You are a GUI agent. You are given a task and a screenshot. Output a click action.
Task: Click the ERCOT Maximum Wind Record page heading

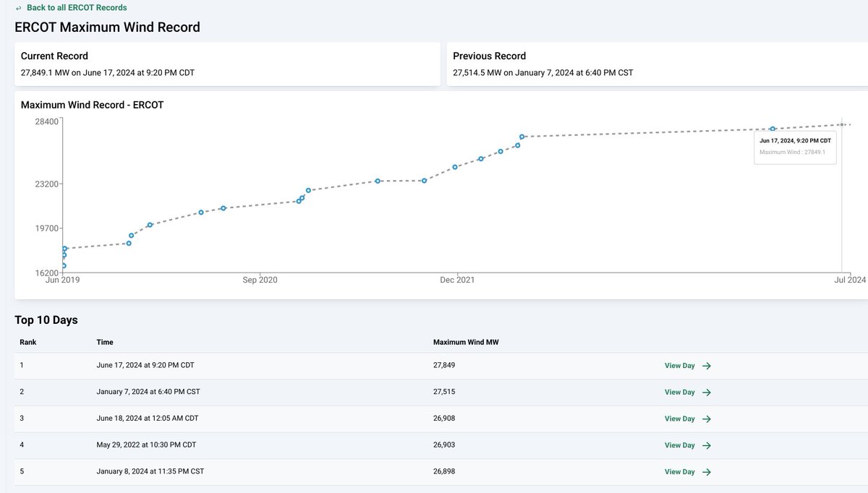tap(108, 27)
